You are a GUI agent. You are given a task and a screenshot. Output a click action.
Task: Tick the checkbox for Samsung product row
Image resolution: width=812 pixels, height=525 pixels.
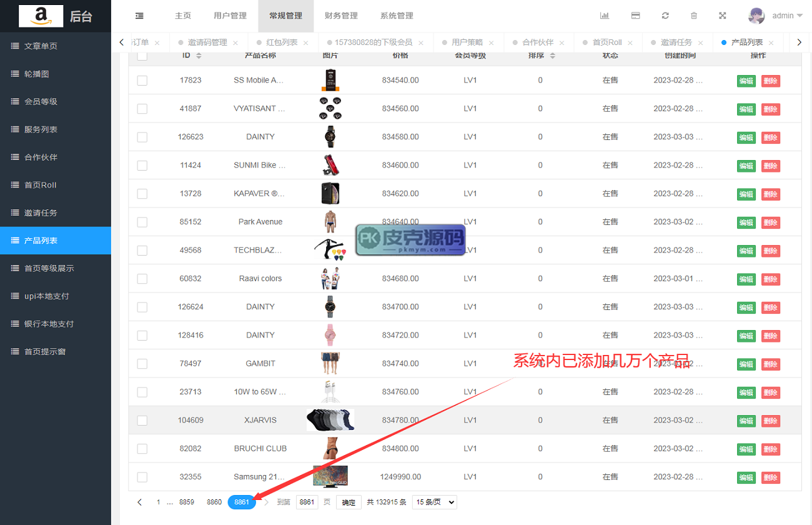142,477
